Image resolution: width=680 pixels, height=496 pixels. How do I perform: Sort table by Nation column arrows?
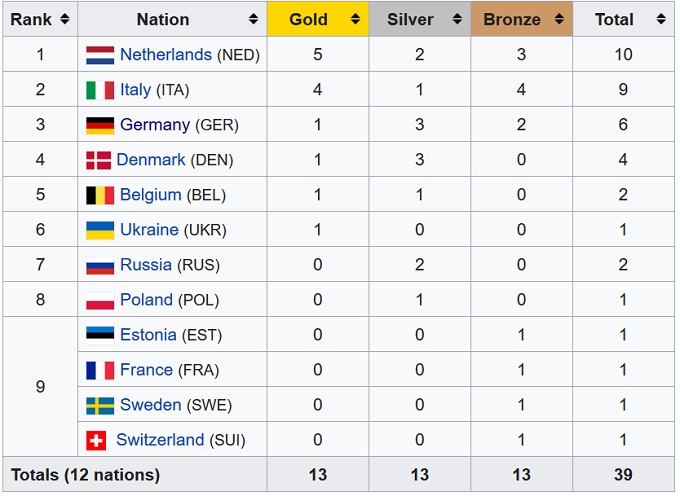[x=254, y=19]
